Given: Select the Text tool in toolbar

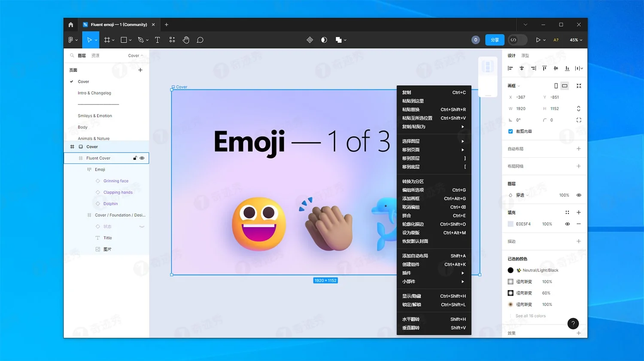Looking at the screenshot, I should (x=158, y=40).
